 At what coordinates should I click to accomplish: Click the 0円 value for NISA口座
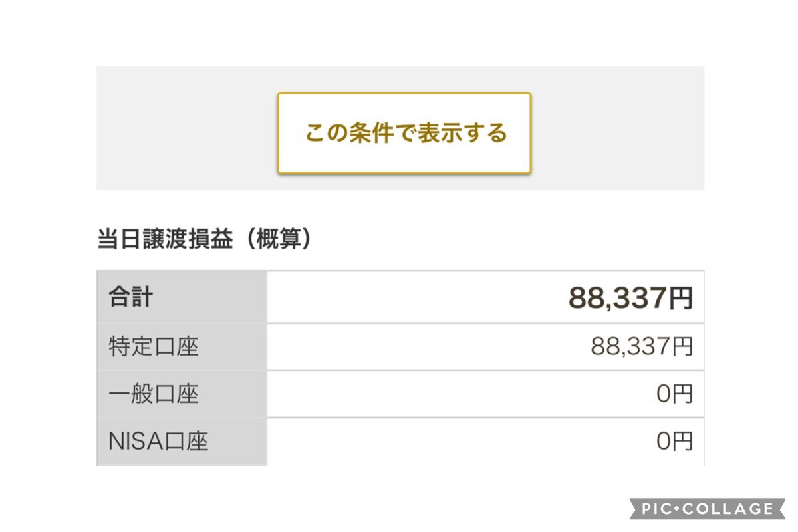[x=674, y=442]
